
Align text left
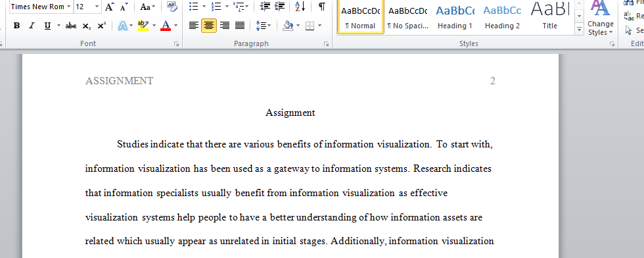(194, 26)
